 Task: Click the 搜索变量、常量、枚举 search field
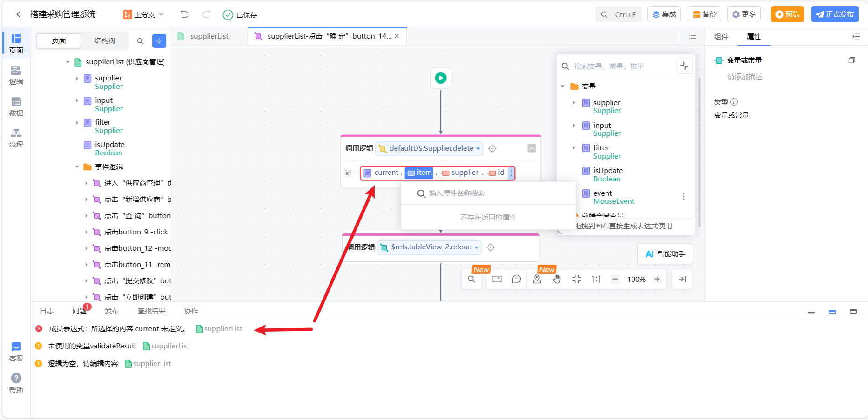tap(616, 67)
